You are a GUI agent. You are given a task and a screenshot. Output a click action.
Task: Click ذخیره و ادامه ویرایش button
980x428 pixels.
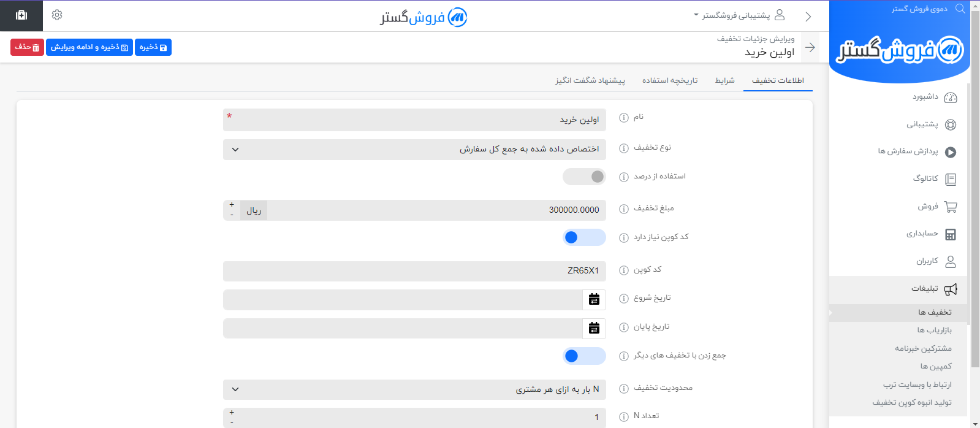click(x=89, y=47)
